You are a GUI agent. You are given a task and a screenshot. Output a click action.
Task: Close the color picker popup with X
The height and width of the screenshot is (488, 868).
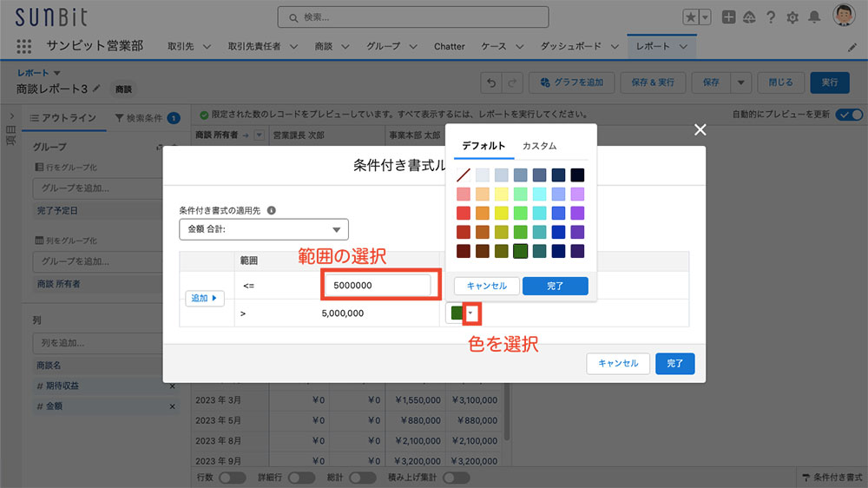[700, 129]
